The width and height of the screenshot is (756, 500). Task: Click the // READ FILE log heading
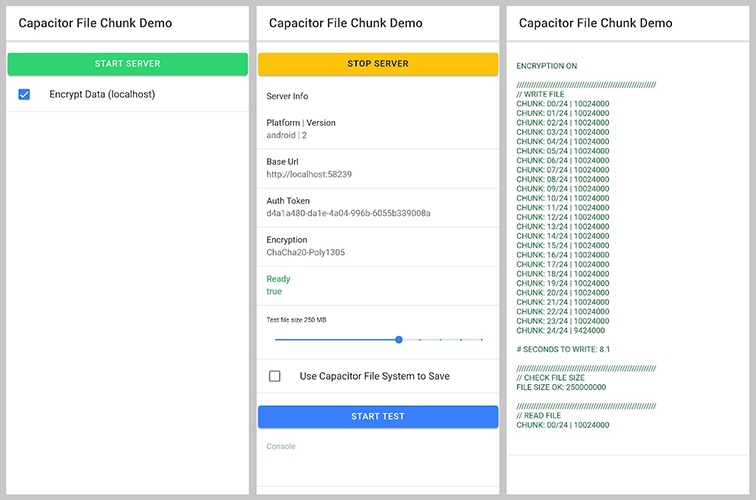pyautogui.click(x=539, y=416)
